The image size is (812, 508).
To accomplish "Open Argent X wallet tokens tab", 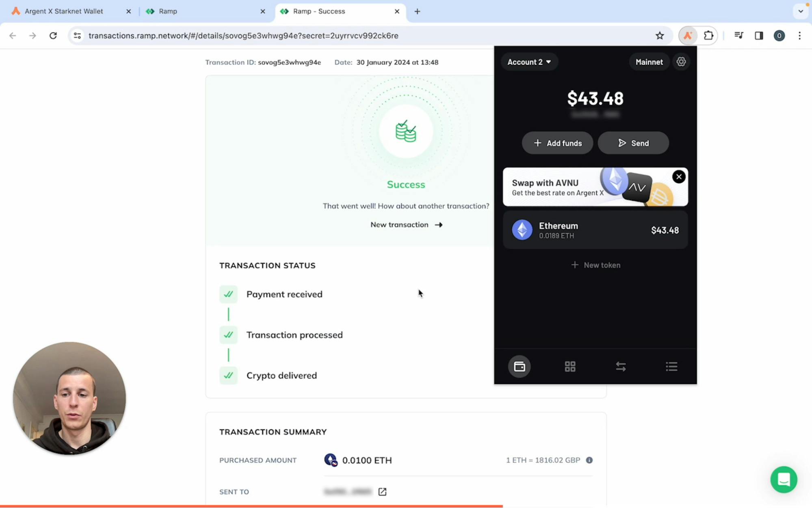I will [520, 367].
